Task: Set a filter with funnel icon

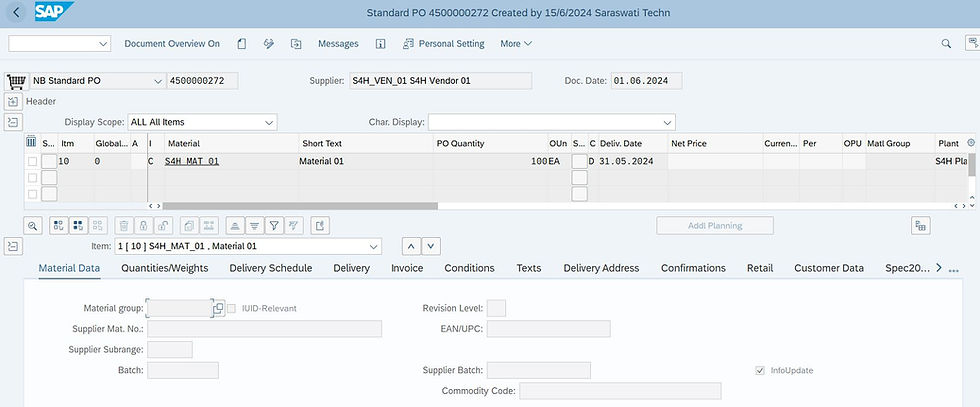Action: pos(274,226)
